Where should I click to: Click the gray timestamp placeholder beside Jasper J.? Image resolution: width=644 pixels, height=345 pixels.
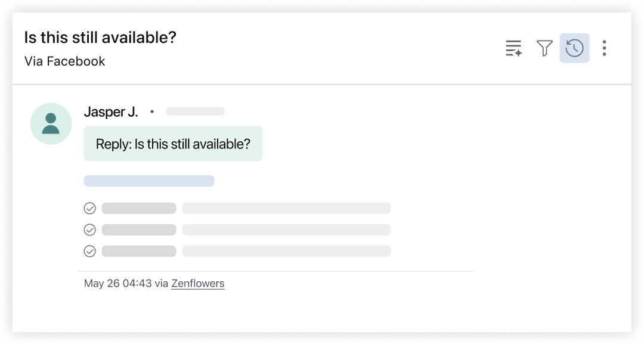195,111
